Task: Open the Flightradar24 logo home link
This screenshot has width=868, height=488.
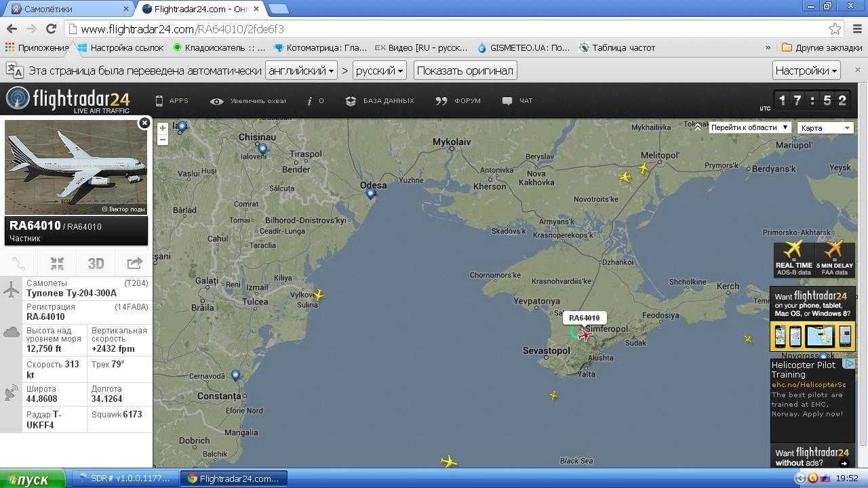Action: pos(68,100)
